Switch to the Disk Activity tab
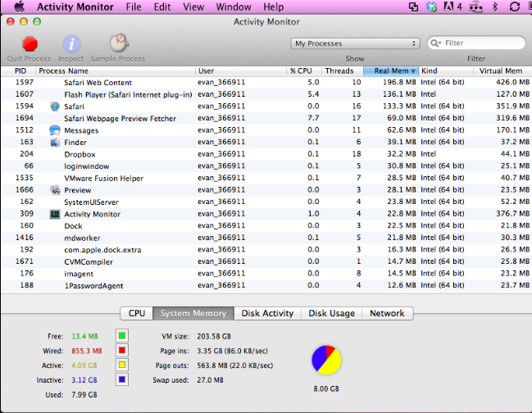This screenshot has width=532, height=413. 267,313
